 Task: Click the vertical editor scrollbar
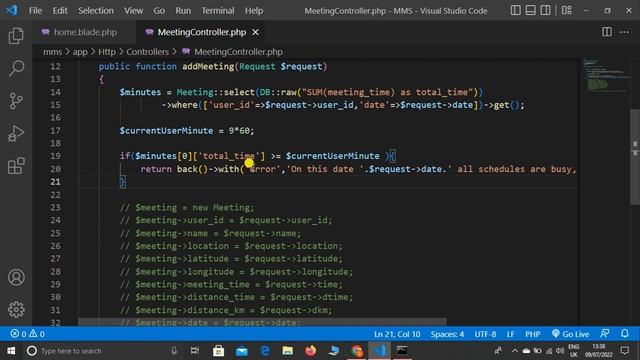tap(635, 157)
